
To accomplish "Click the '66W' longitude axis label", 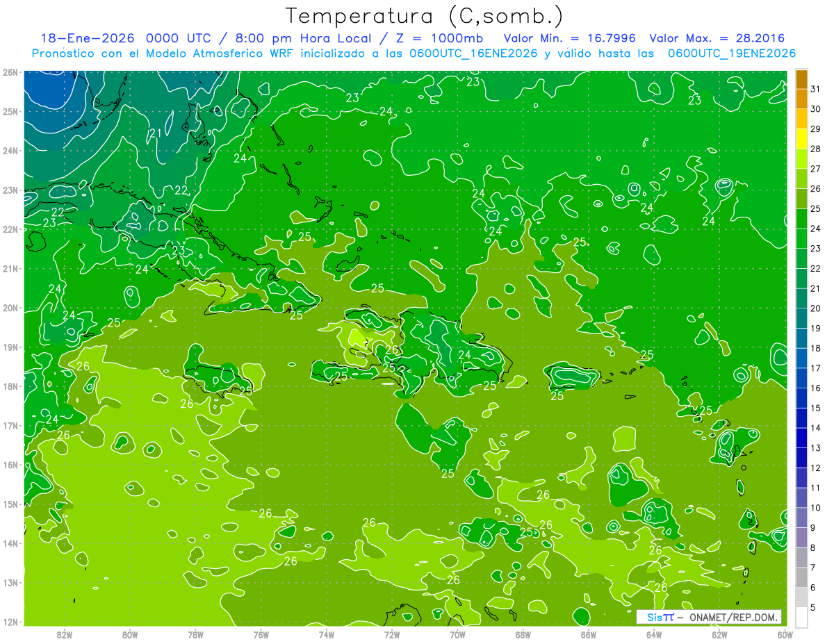I will (589, 634).
